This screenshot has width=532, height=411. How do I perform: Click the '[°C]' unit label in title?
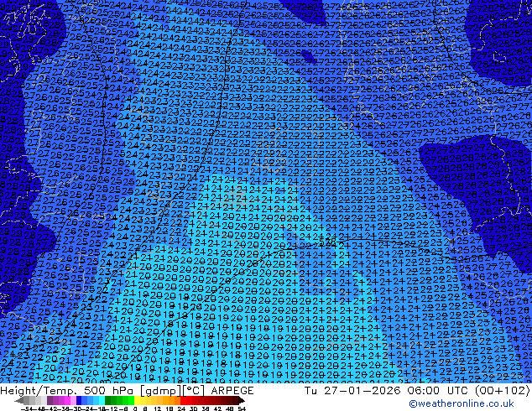(194, 391)
